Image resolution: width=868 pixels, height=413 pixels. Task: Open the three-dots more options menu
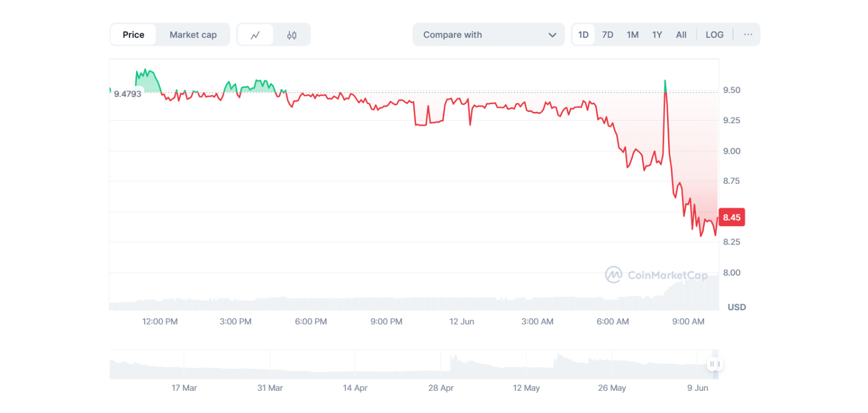click(x=748, y=35)
